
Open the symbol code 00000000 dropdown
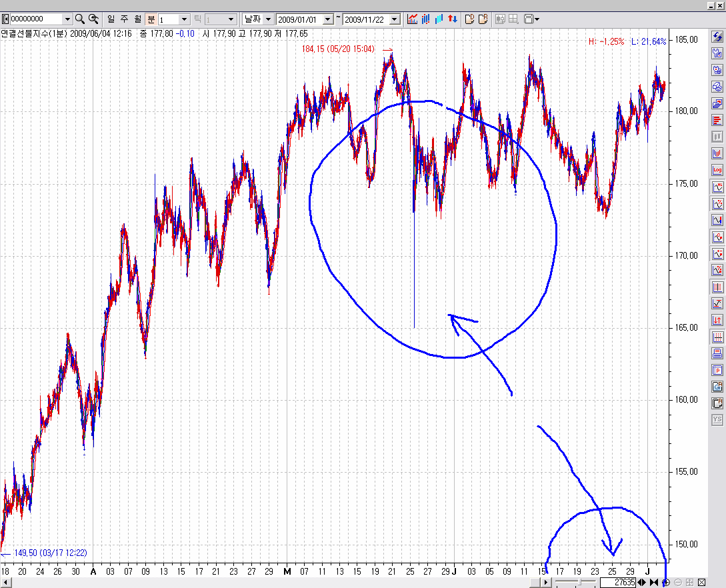(67, 19)
